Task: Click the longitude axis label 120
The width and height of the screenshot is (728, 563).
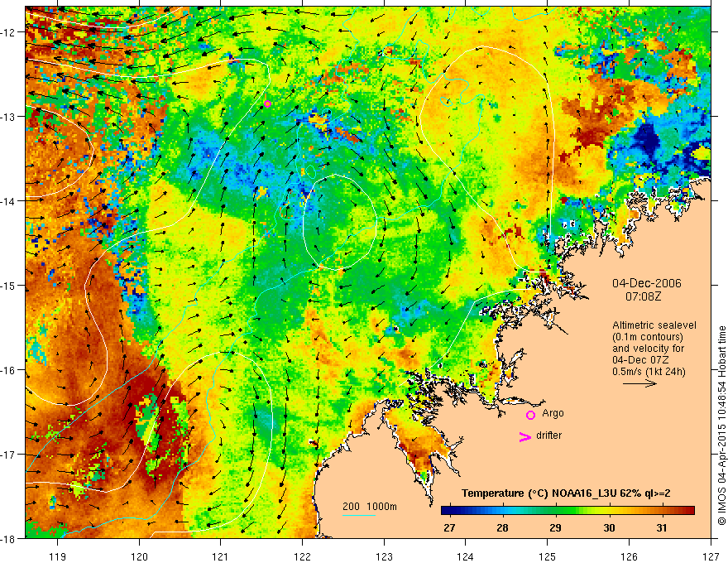Action: click(x=139, y=556)
